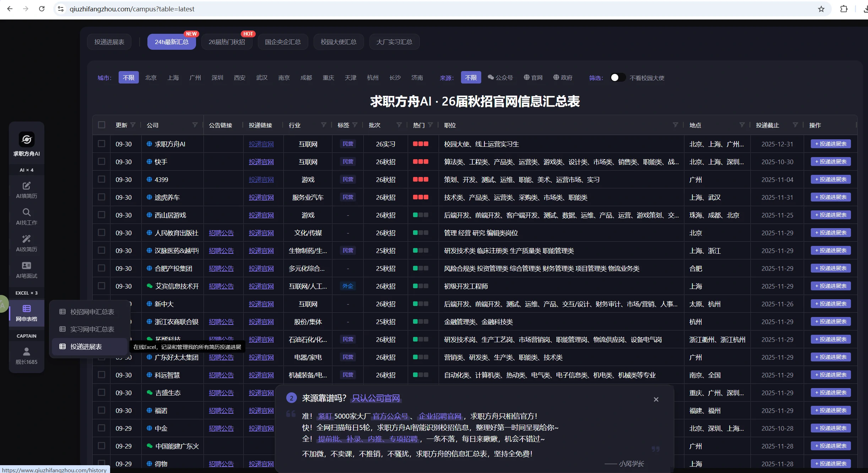Click the red popularity indicator for 途虎养车
Image resolution: width=868 pixels, height=473 pixels.
(x=421, y=197)
